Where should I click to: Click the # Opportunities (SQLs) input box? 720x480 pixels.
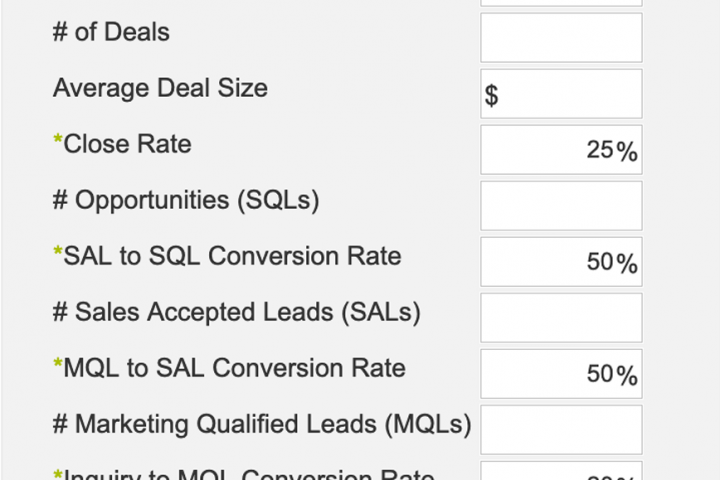click(561, 206)
